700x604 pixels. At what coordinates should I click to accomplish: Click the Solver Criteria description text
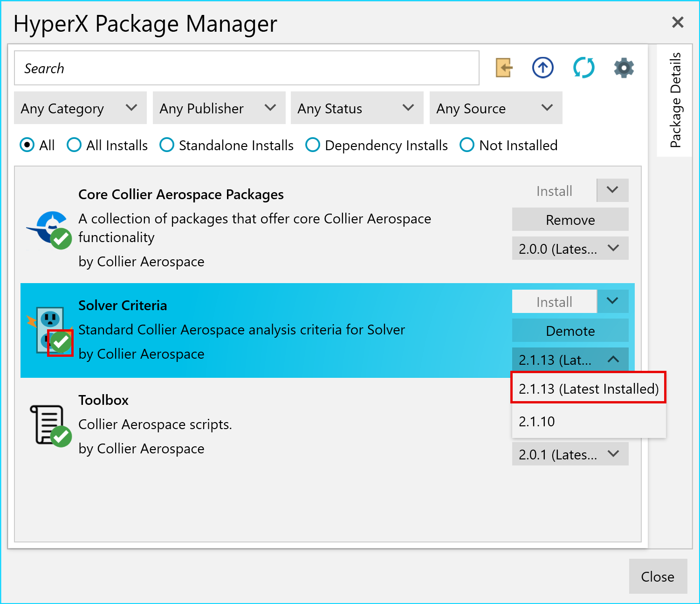(x=241, y=330)
